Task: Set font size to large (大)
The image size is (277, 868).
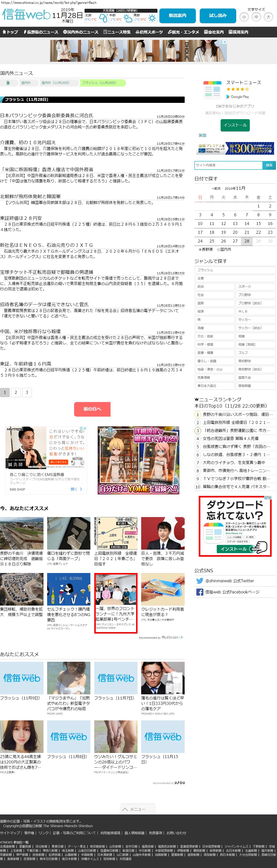Action: tap(268, 17)
